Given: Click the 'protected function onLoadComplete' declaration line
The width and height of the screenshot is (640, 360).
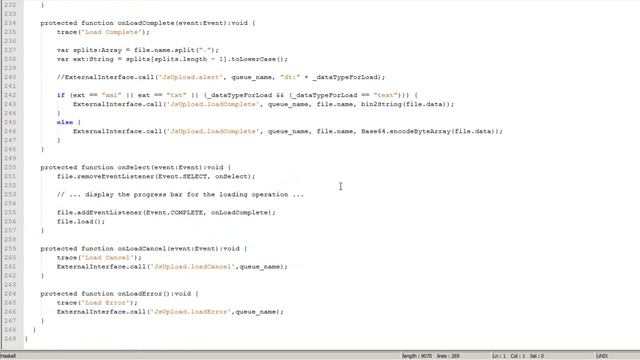Looking at the screenshot, I should 148,23.
